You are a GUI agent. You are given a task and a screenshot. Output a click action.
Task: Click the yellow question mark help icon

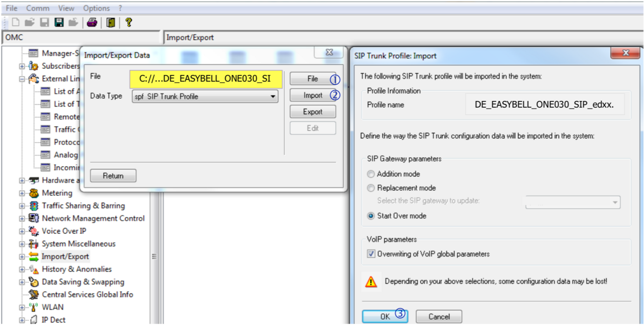pos(128,22)
